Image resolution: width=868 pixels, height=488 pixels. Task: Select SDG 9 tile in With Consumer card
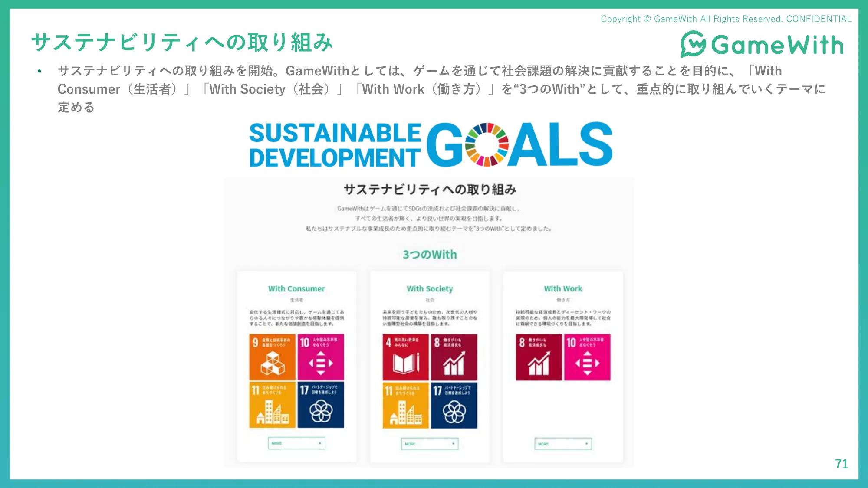pos(272,357)
